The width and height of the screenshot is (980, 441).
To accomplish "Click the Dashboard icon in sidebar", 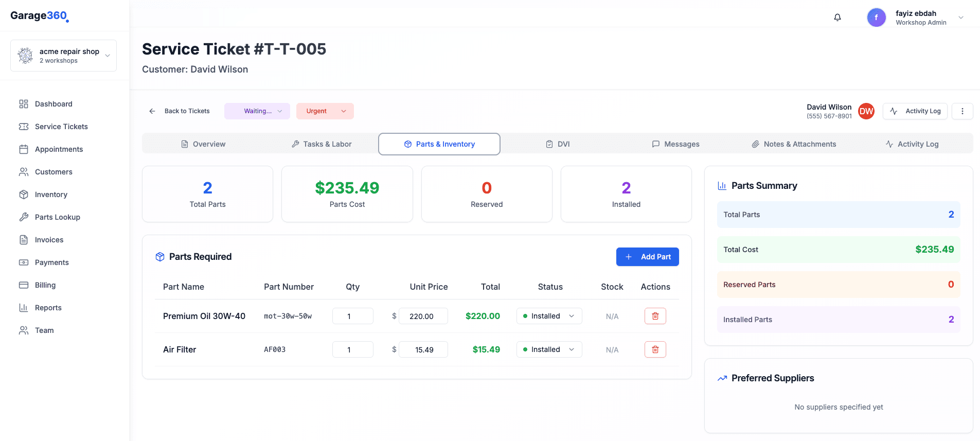I will 24,104.
